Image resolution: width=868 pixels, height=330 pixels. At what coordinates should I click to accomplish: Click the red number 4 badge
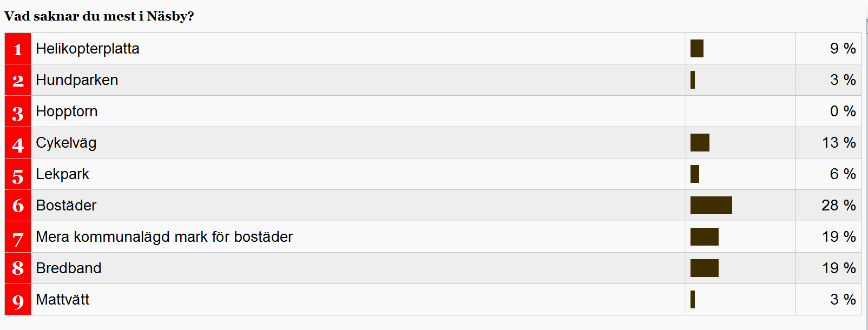point(18,143)
